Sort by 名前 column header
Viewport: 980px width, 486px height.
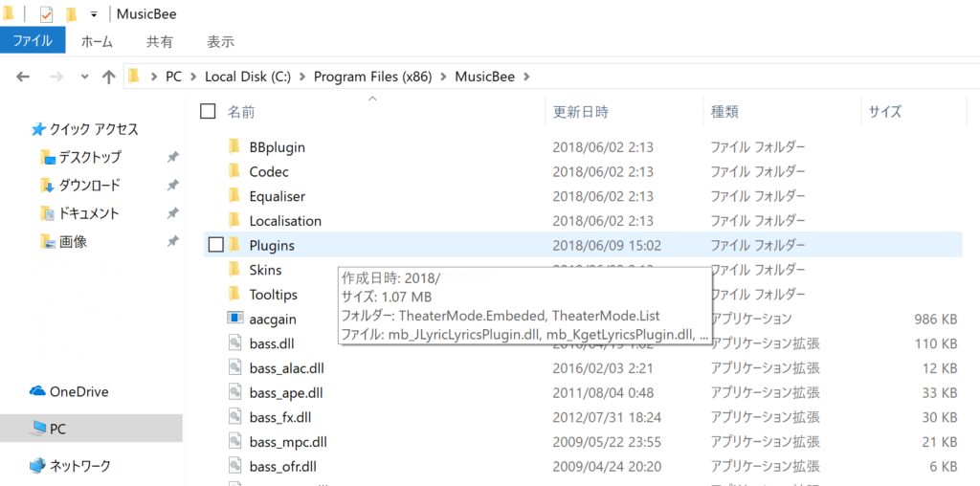240,112
